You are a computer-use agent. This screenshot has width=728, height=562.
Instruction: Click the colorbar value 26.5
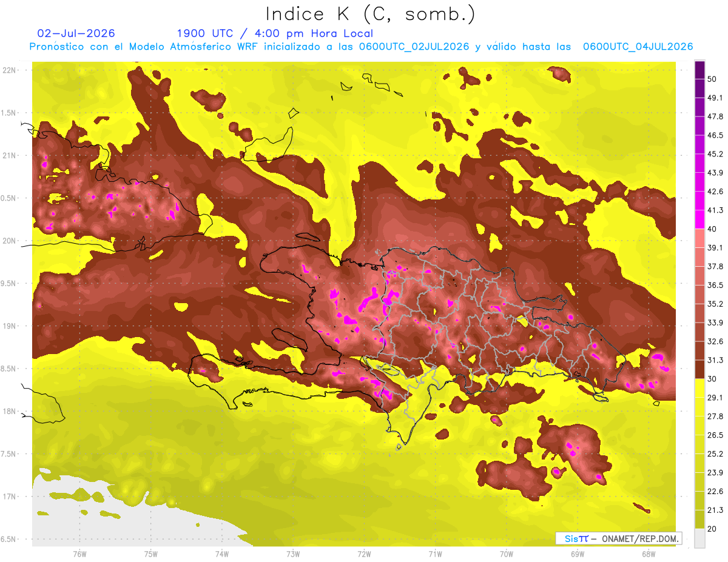pos(715,435)
